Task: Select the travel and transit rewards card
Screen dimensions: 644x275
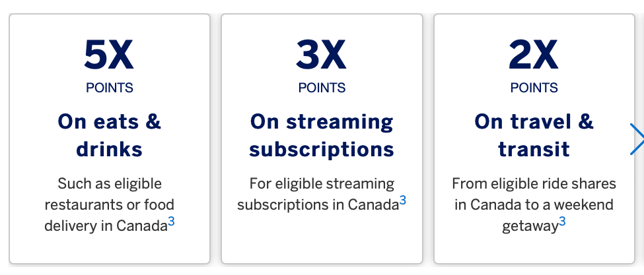Action: (534, 249)
